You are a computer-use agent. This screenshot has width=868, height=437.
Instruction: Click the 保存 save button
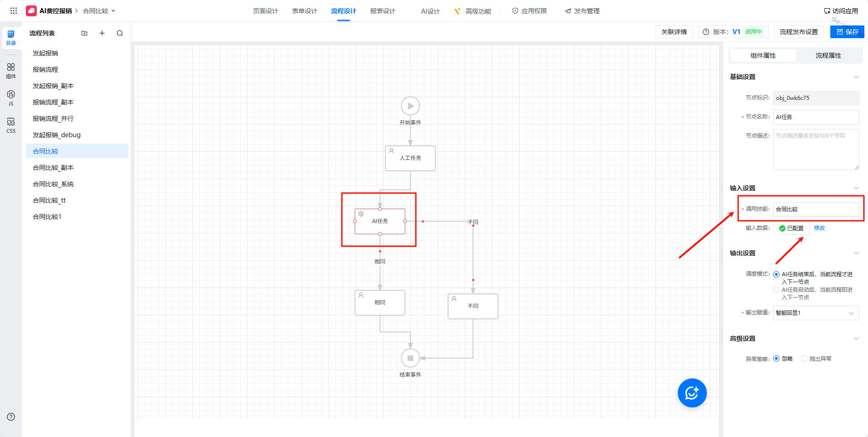point(847,32)
